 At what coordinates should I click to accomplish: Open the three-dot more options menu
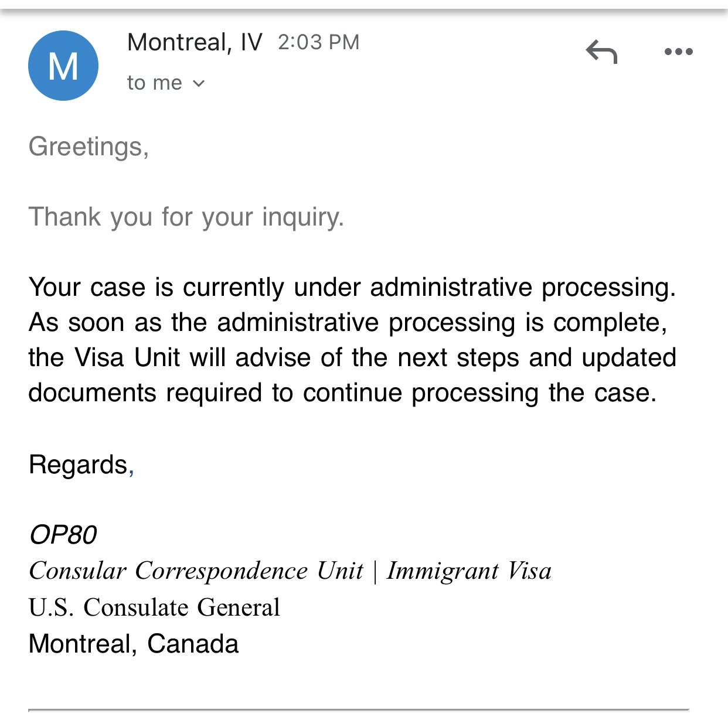point(678,52)
